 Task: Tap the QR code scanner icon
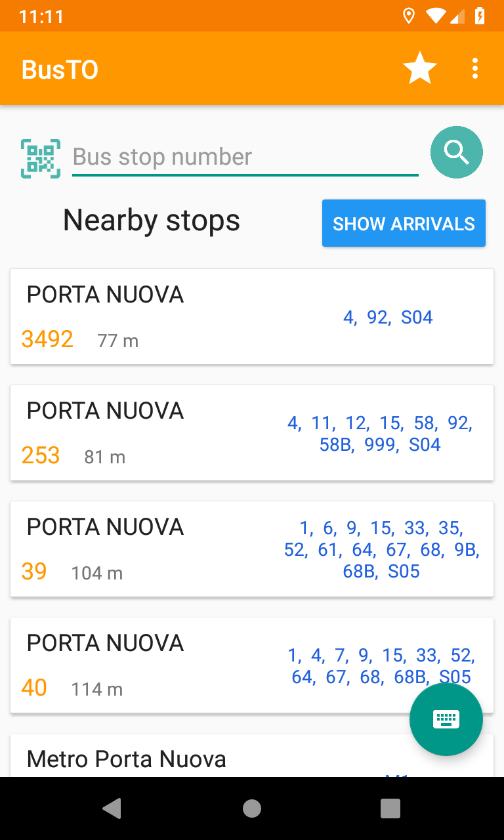click(41, 158)
